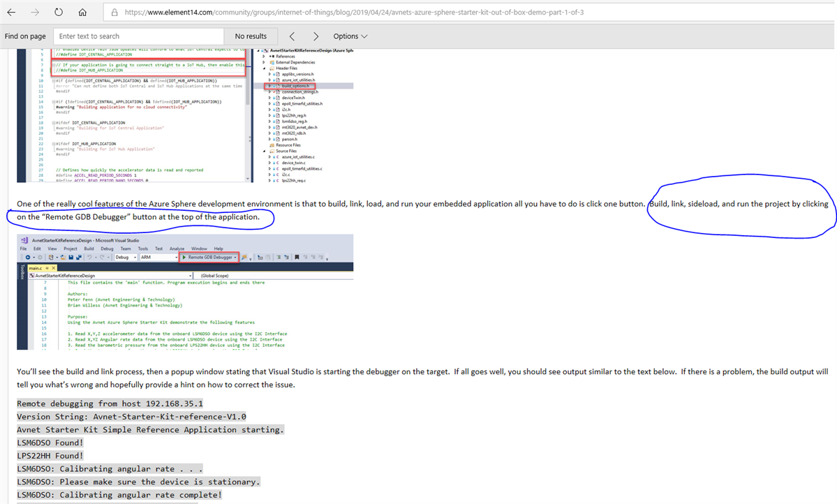Click the line 'Remote debugging from host 192.168.35.1'

coord(110,403)
